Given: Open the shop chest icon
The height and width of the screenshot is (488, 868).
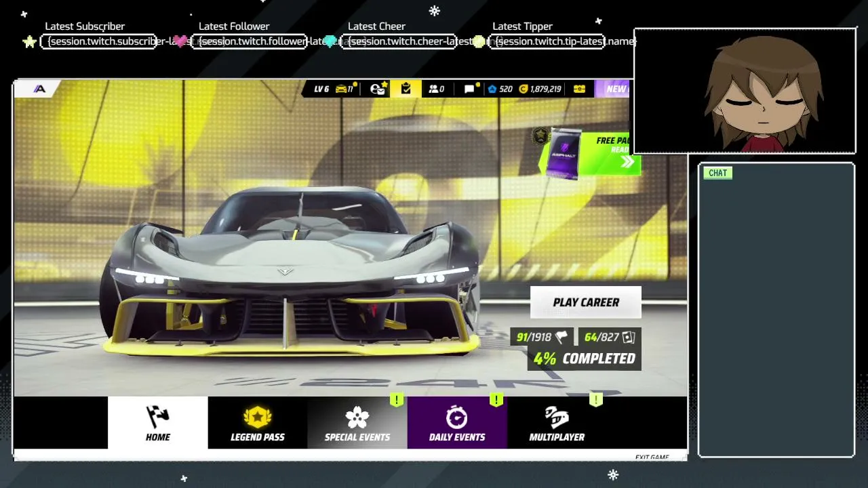Looking at the screenshot, I should [x=579, y=89].
